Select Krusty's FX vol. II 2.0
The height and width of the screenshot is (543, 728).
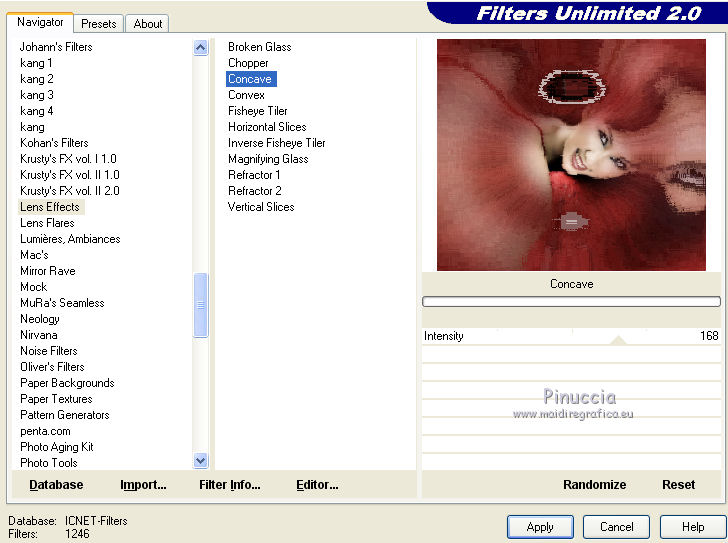(70, 191)
